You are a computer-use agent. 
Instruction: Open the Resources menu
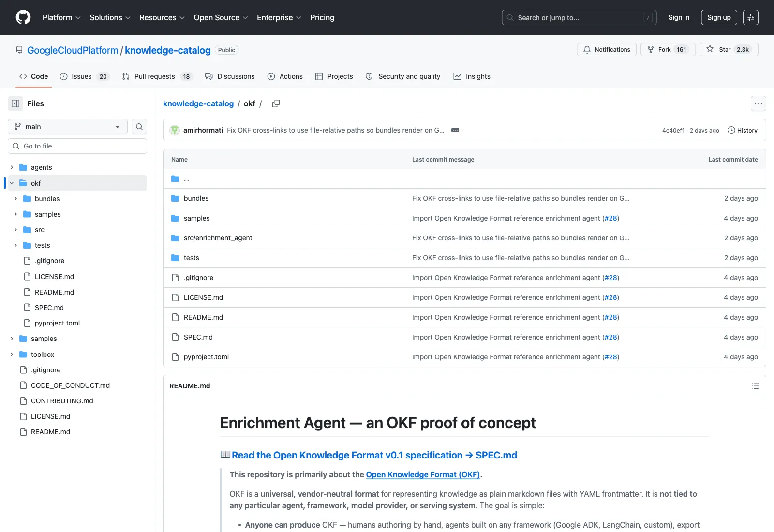[x=162, y=17]
